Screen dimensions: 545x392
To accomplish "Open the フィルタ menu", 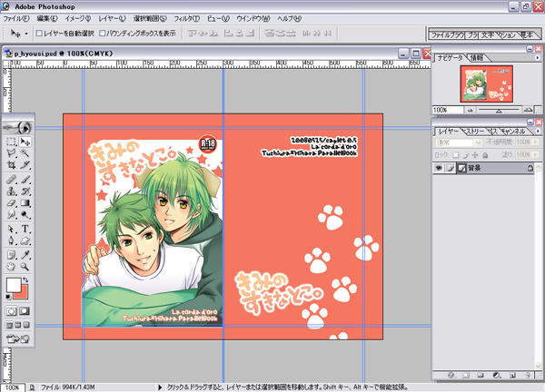I will tap(186, 19).
